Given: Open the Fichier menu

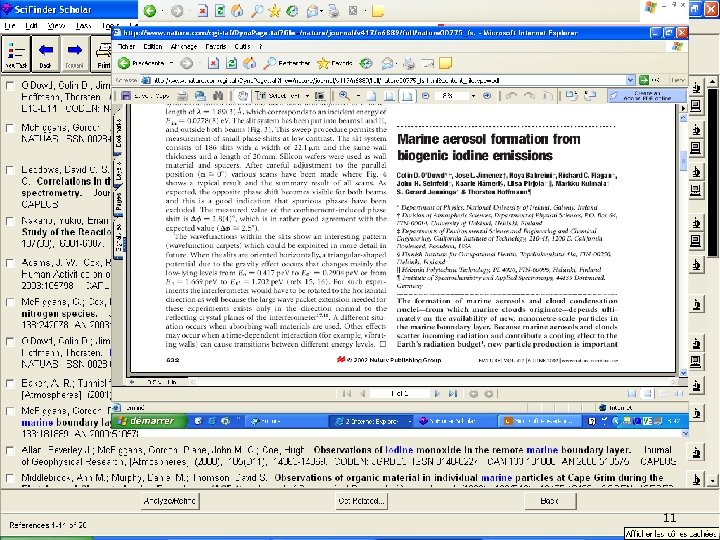Looking at the screenshot, I should (x=126, y=46).
